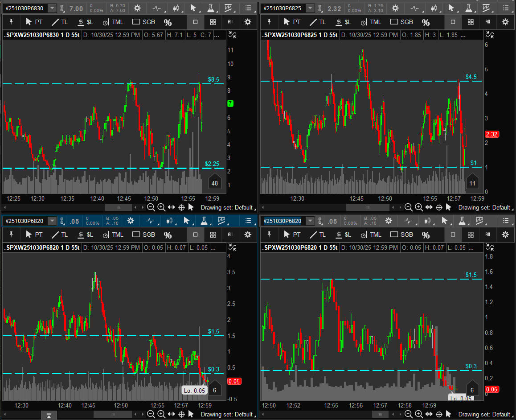Image resolution: width=516 pixels, height=420 pixels.
Task: Toggle grid view in bottom-left chart toolbar
Action: tap(213, 235)
